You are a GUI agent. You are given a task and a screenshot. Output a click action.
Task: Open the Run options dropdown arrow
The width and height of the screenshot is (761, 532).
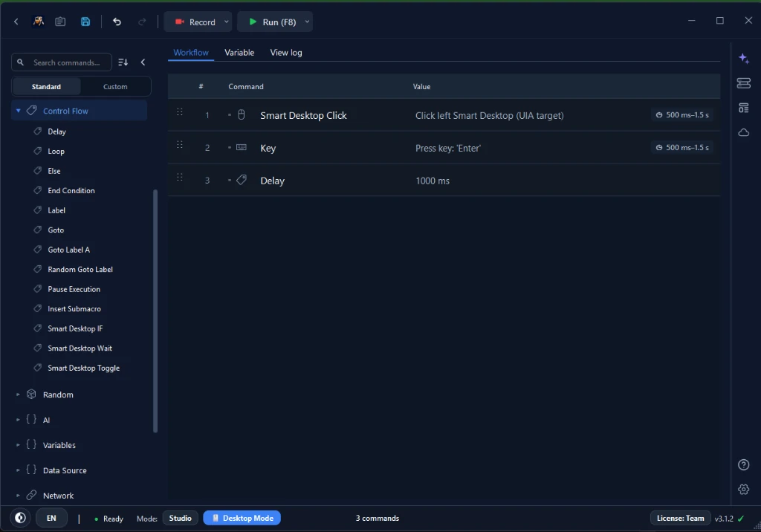pos(307,22)
